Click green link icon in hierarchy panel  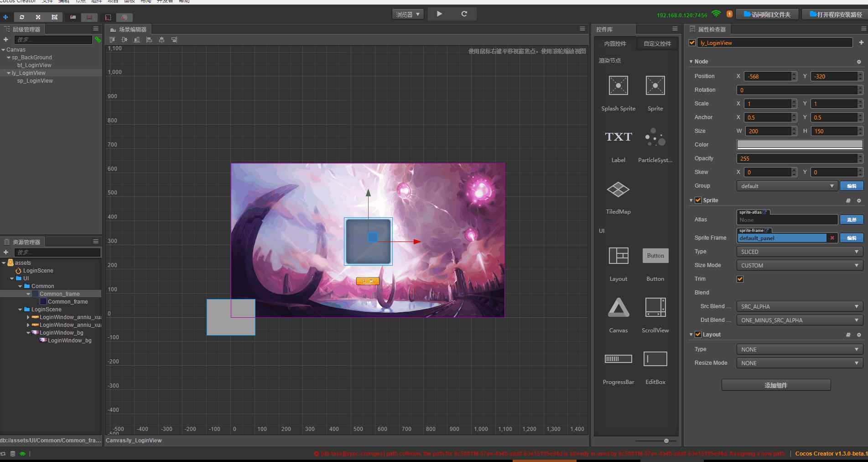(x=98, y=40)
